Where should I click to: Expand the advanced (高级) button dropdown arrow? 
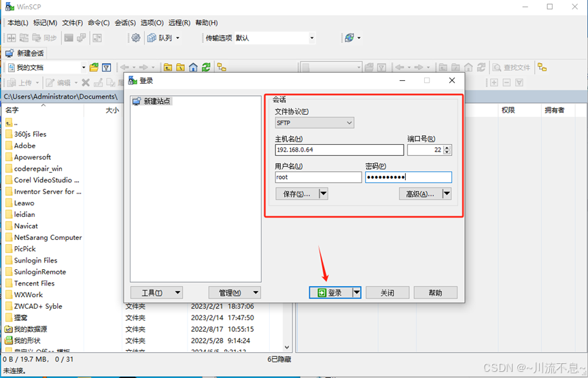[447, 194]
